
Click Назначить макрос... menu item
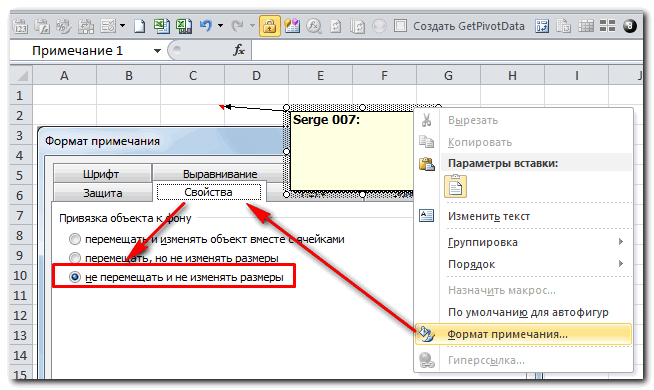pyautogui.click(x=524, y=290)
